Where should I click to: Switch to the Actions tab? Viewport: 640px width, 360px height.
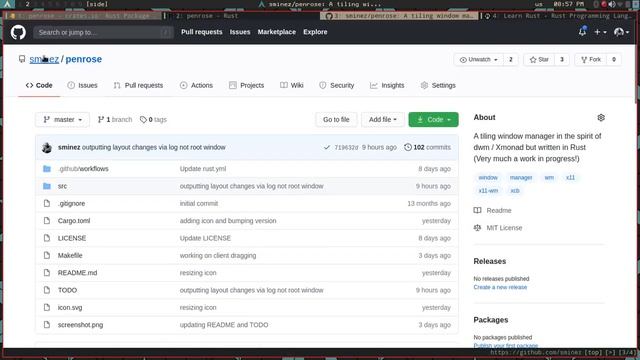tap(196, 85)
